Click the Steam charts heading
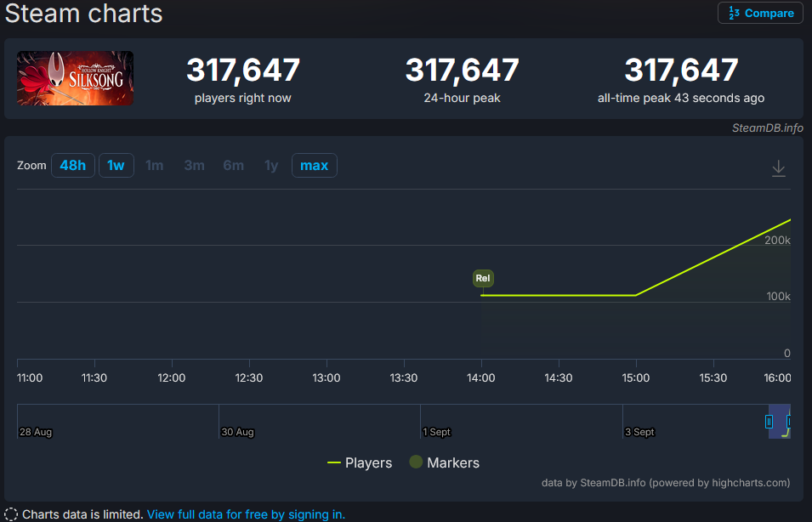Screen dimensions: 812x522 coord(83,13)
